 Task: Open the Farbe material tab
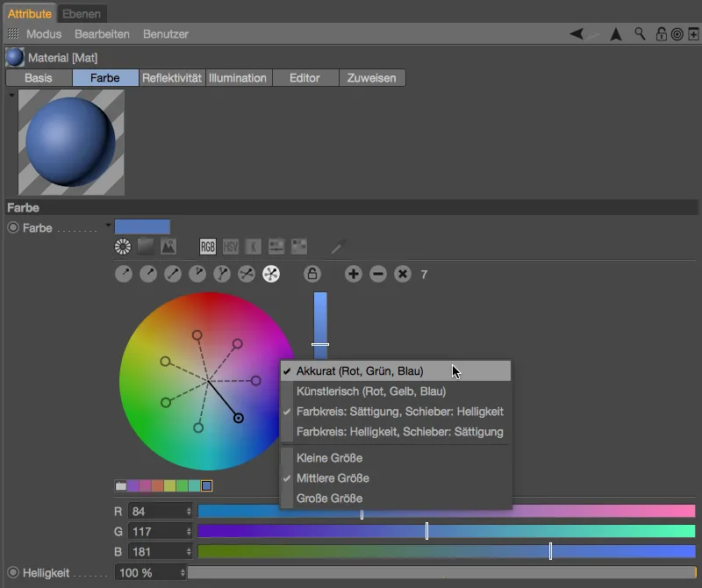pos(105,78)
